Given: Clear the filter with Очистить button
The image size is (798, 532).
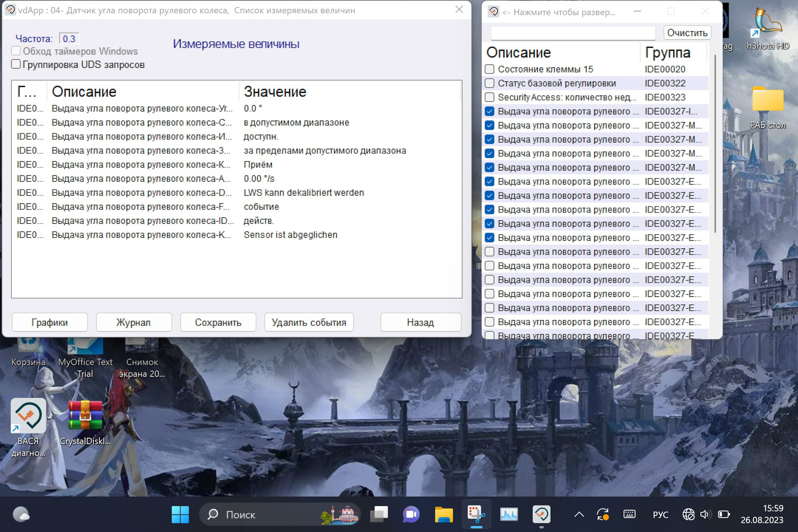Looking at the screenshot, I should [687, 33].
